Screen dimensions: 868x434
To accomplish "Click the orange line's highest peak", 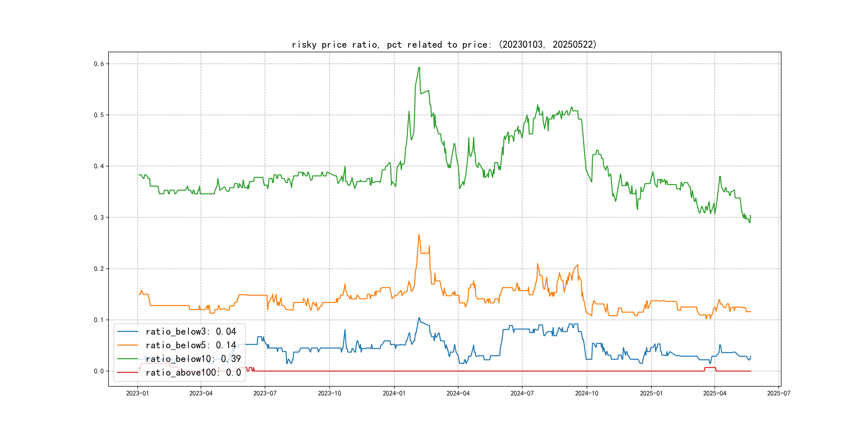I will pyautogui.click(x=419, y=234).
